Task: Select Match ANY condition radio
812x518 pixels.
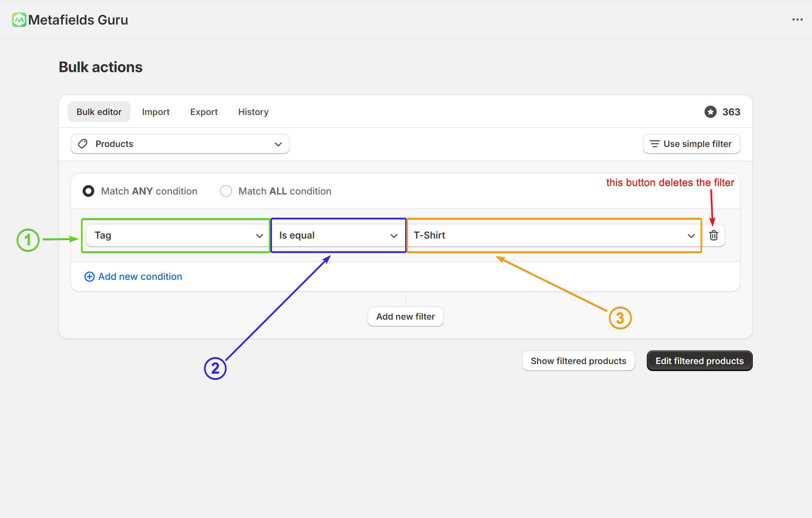Action: click(x=88, y=191)
